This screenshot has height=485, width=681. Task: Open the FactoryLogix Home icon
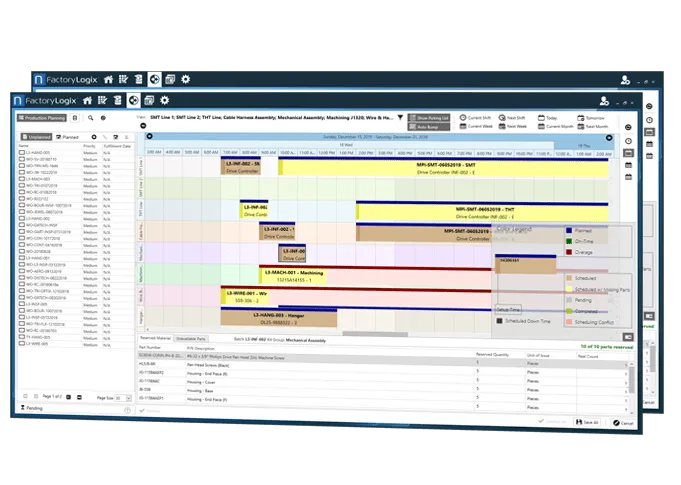87,100
